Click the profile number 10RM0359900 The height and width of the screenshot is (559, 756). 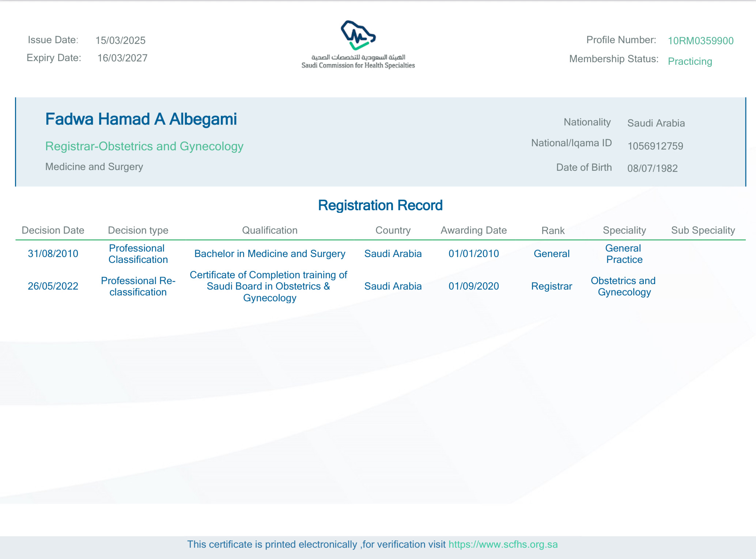click(x=700, y=41)
